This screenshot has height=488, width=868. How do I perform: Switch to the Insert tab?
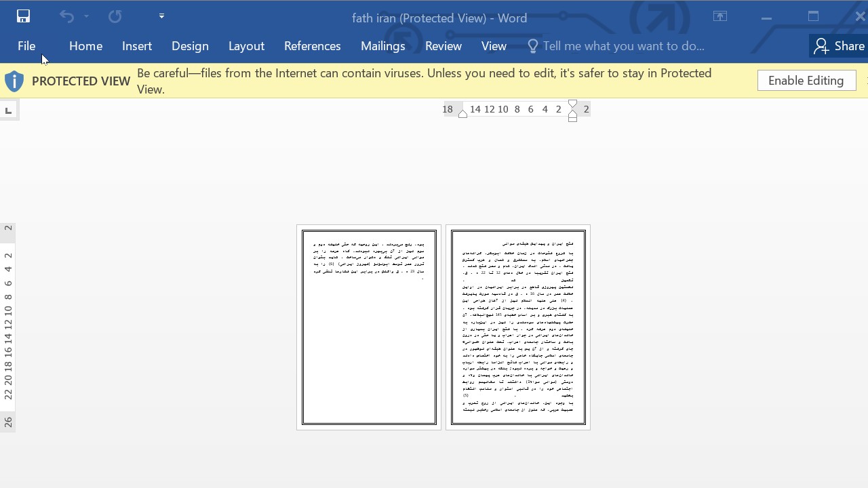coord(137,46)
